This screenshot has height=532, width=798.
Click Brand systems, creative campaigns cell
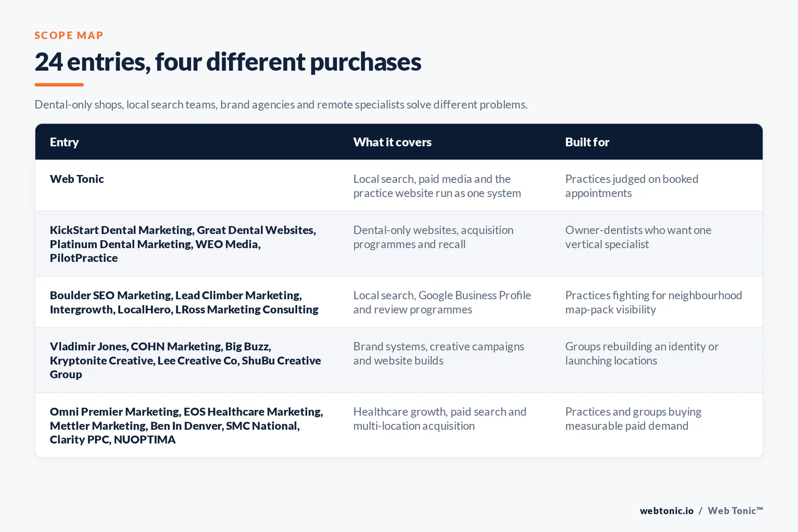click(x=438, y=354)
